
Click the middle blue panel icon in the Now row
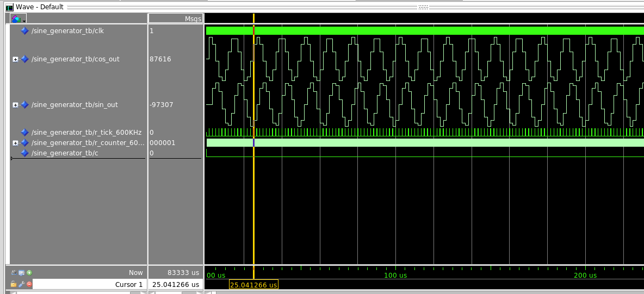coord(21,273)
